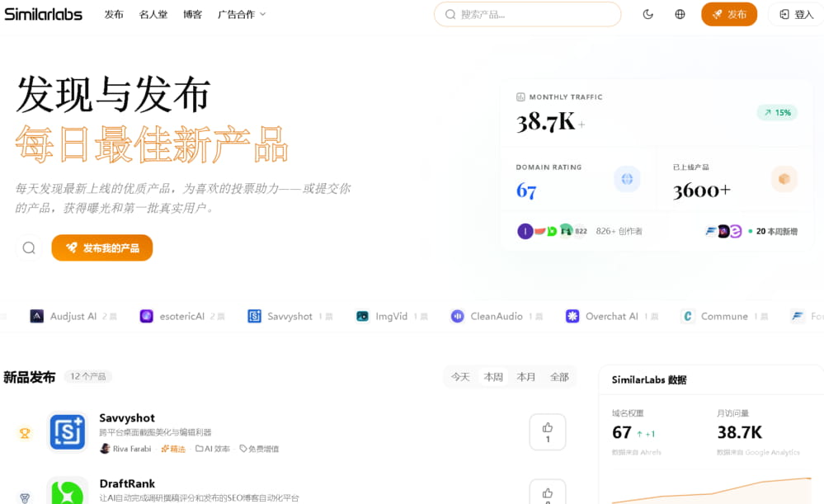824x504 pixels.
Task: Open the Savvyshot product logo
Action: (x=68, y=432)
